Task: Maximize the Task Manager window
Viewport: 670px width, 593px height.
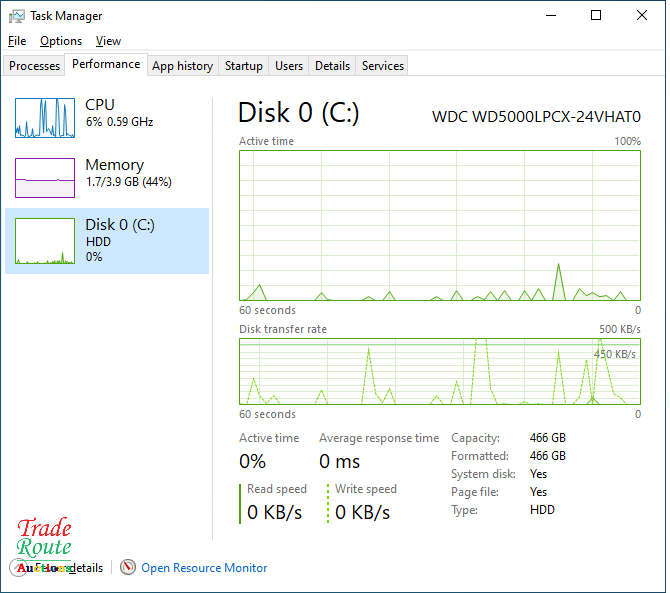Action: click(x=596, y=16)
